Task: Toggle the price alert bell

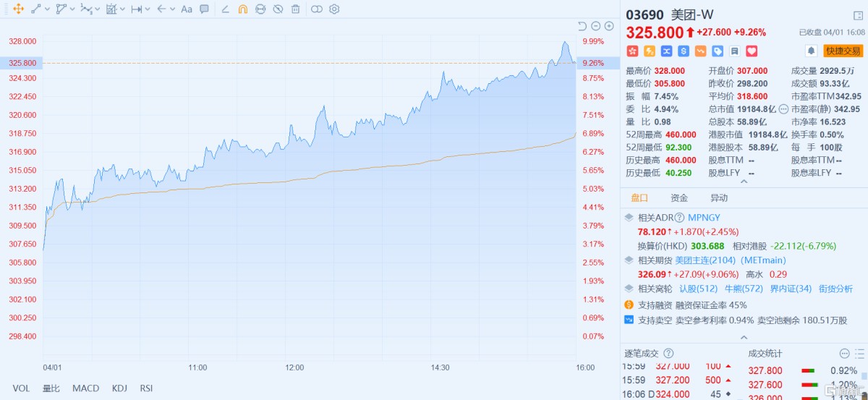Action: pos(812,51)
